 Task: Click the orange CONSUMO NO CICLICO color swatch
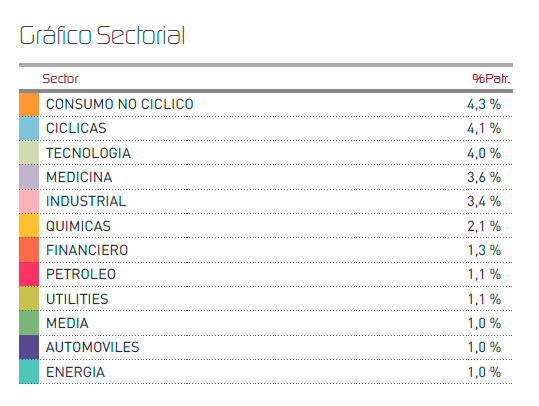29,105
